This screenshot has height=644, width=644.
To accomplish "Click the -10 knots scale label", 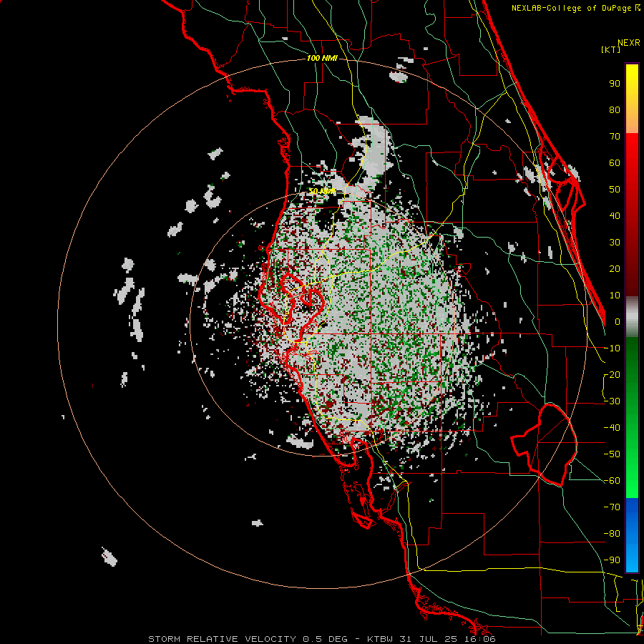I will pos(612,348).
